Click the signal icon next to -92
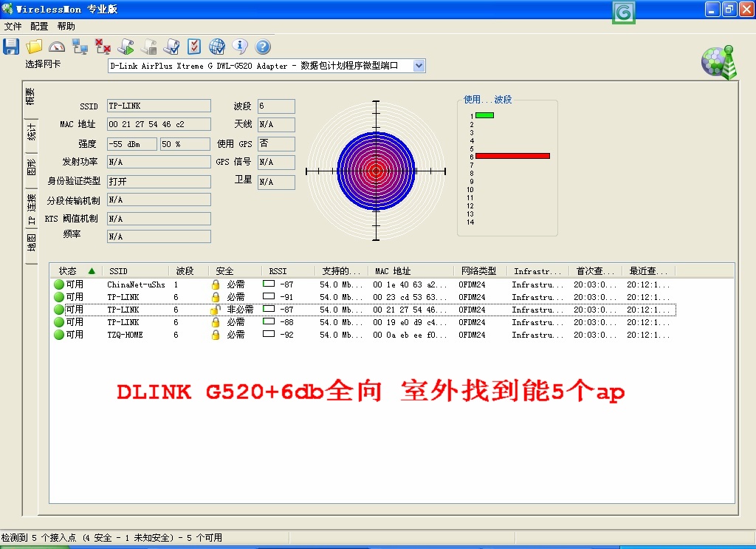Viewport: 756px width, 549px height. (x=269, y=334)
